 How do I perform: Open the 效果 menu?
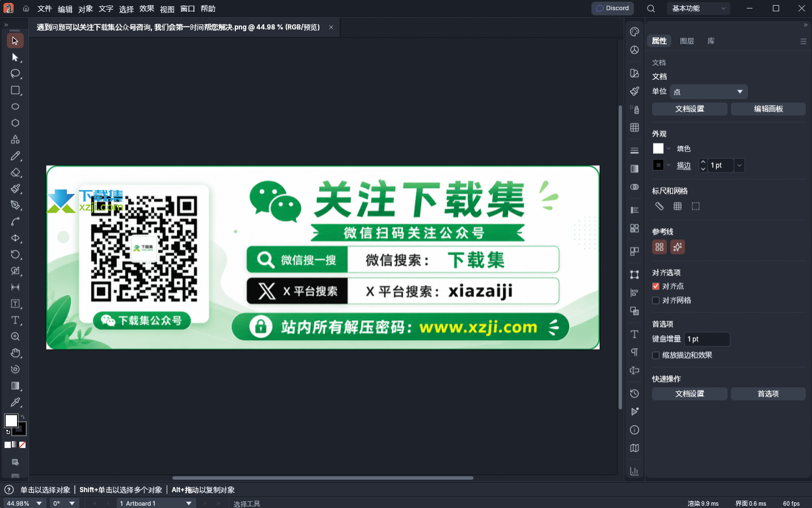147,9
